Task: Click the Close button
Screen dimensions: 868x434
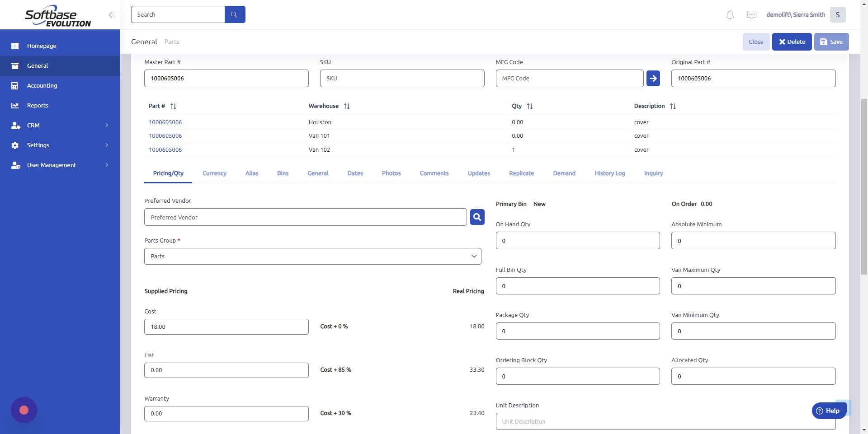Action: point(756,42)
